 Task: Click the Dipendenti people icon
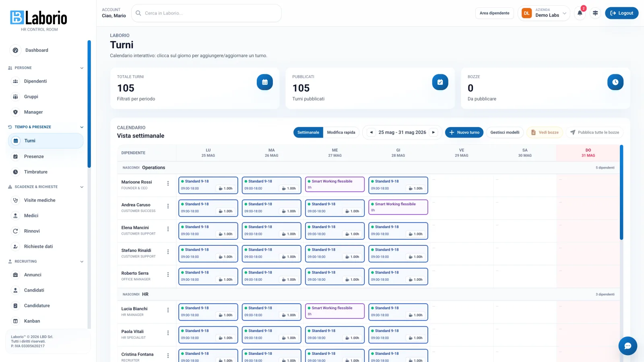15,81
